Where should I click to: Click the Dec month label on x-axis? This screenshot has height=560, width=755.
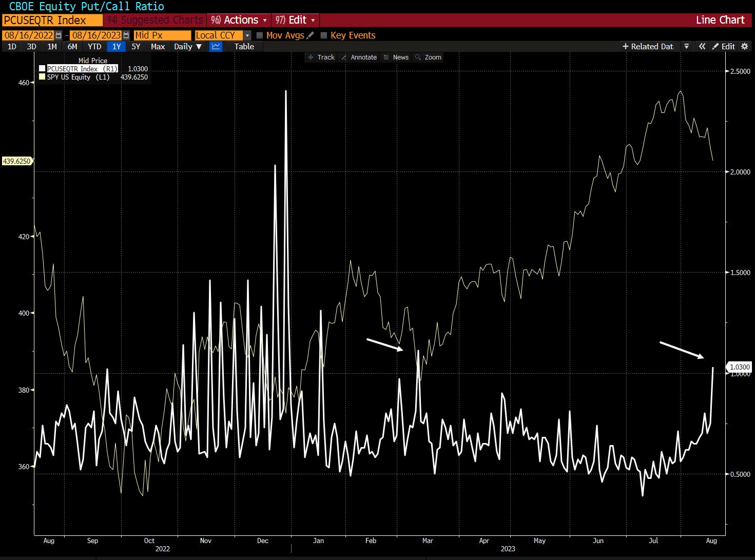[x=263, y=540]
